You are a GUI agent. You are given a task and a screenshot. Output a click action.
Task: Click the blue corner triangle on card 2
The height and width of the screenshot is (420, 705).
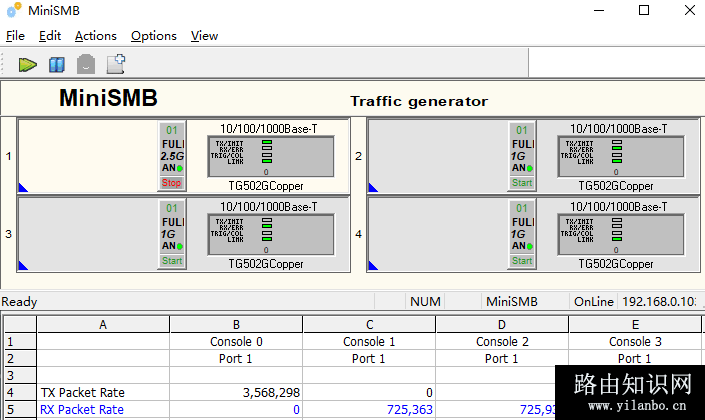click(372, 188)
